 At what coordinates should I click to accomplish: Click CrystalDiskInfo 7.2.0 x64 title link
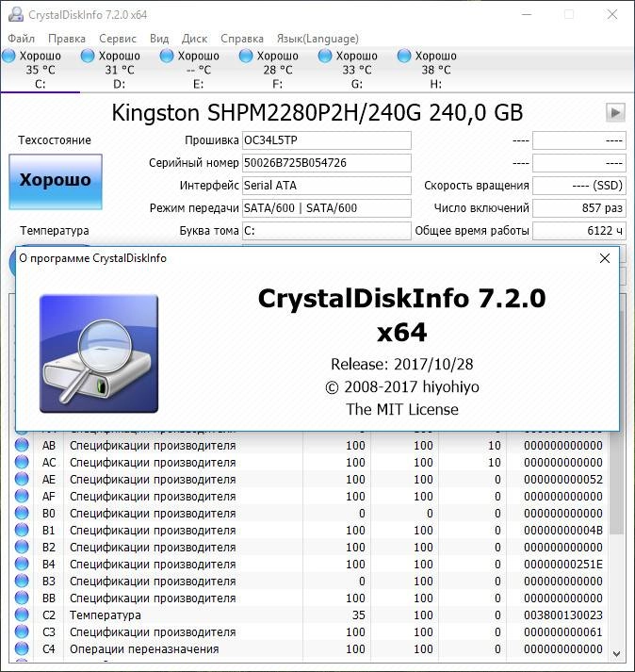pyautogui.click(x=401, y=315)
